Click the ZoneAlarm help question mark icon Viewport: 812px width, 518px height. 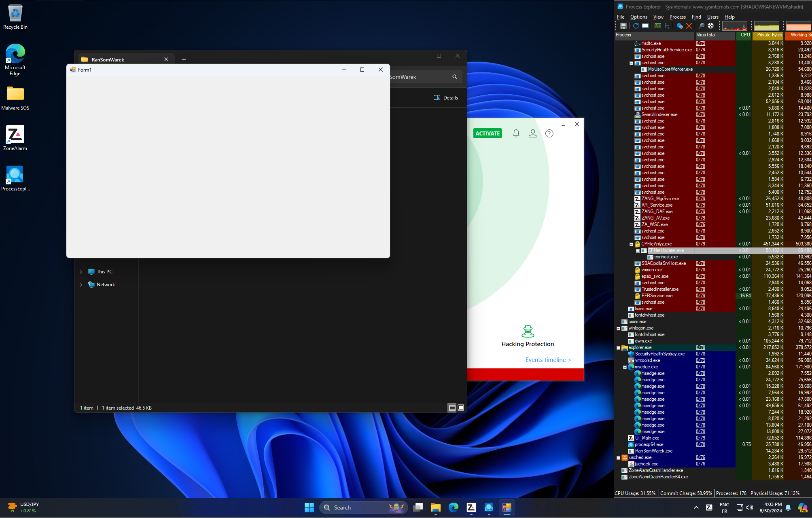click(549, 133)
